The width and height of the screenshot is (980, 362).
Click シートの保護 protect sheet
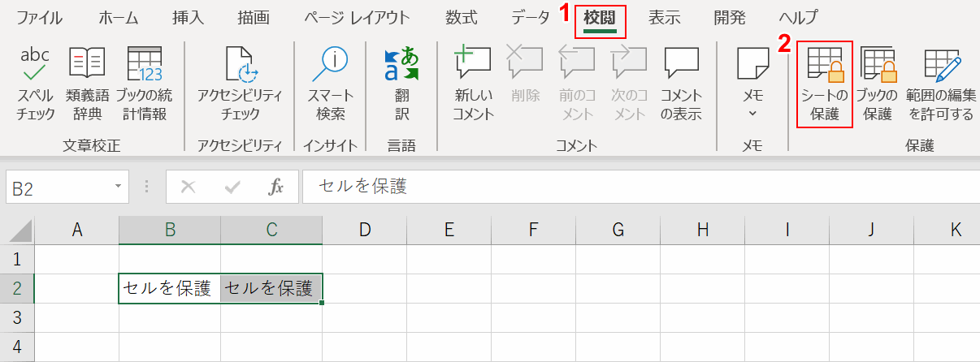(824, 84)
